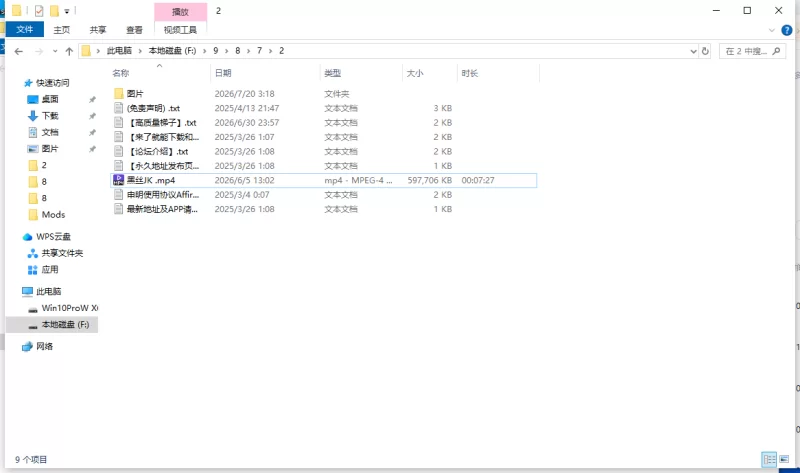Go back with the back arrow
This screenshot has width=800, height=473.
(19, 51)
